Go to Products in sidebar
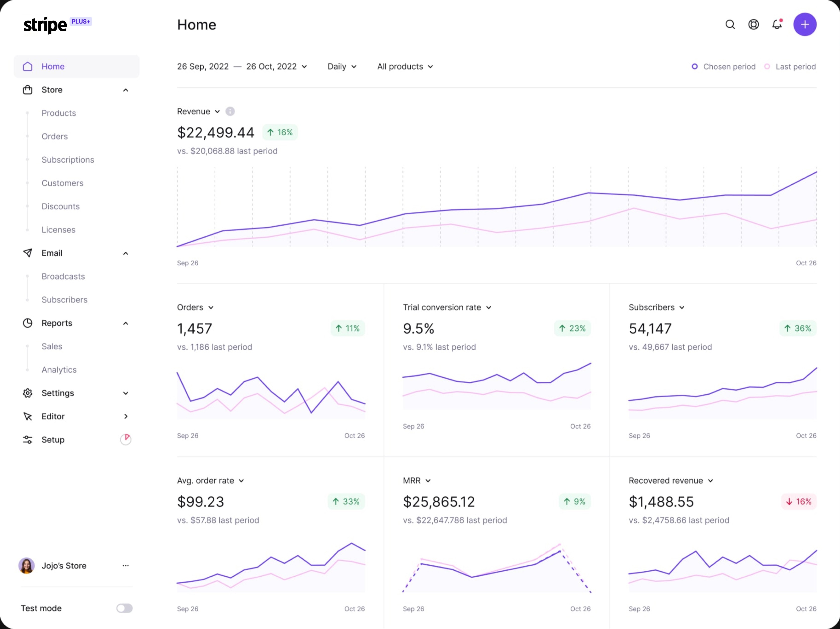 [59, 113]
